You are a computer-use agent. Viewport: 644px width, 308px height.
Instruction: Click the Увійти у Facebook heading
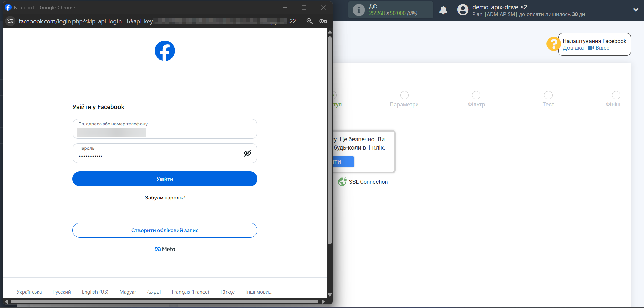point(98,107)
